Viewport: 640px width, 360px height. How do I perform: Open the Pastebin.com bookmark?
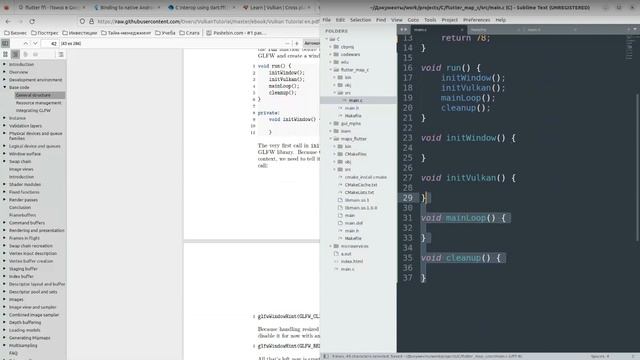point(236,33)
